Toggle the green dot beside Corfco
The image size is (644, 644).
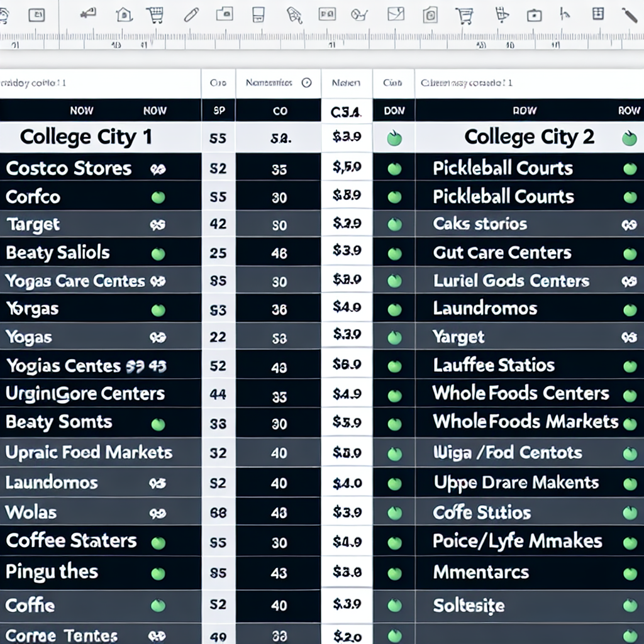(158, 197)
